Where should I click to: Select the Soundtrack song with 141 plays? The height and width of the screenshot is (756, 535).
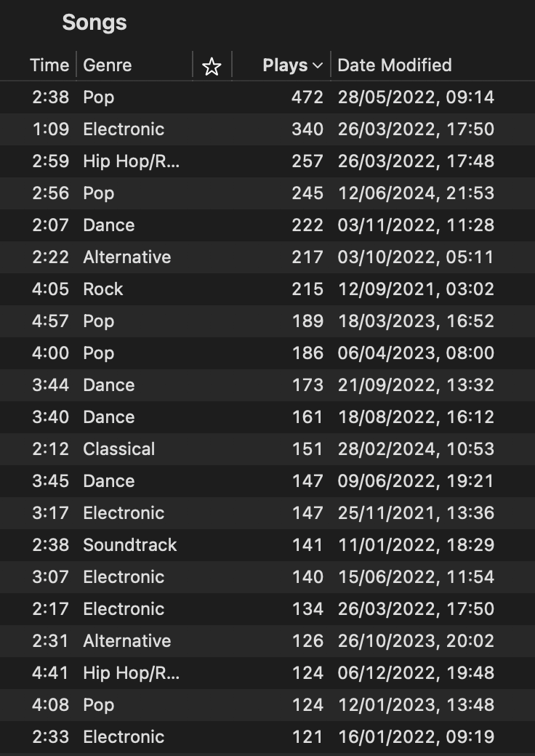click(267, 544)
